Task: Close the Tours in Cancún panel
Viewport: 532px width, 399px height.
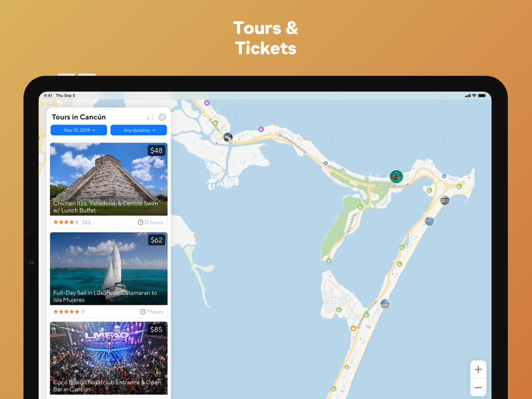Action: 162,117
